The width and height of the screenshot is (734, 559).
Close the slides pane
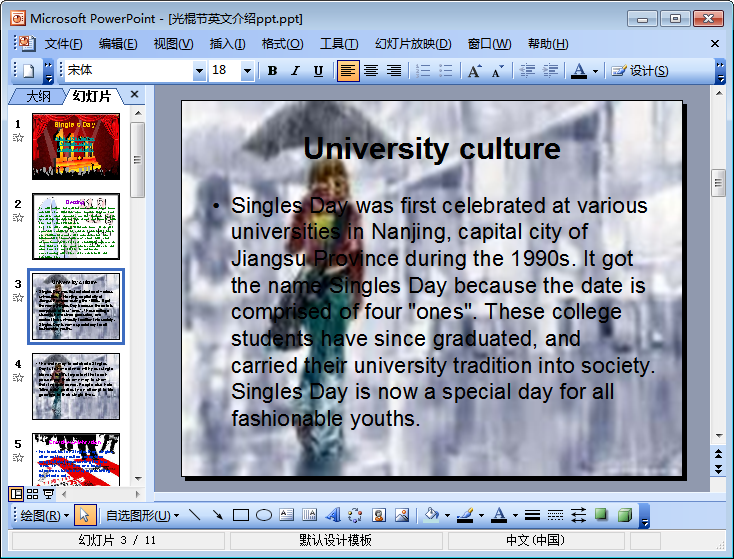134,94
